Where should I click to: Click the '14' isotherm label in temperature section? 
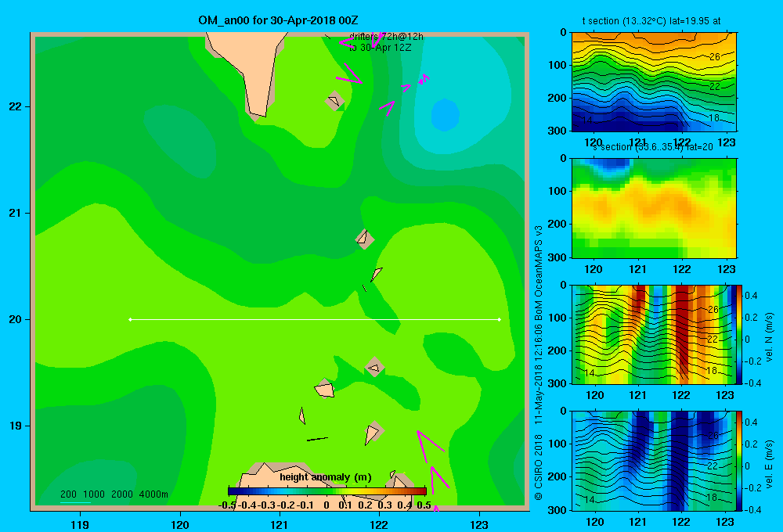(587, 120)
